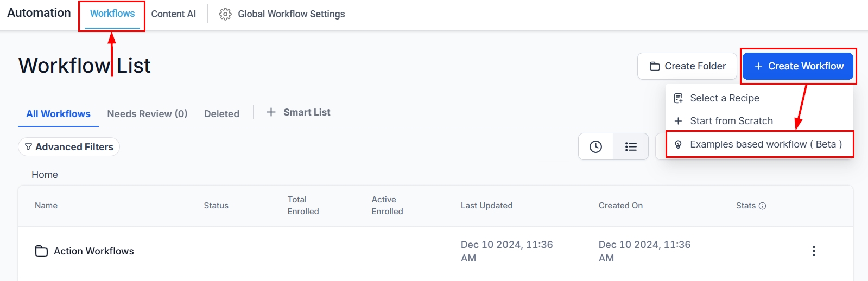868x281 pixels.
Task: View the Deleted workflows tab
Action: [221, 114]
